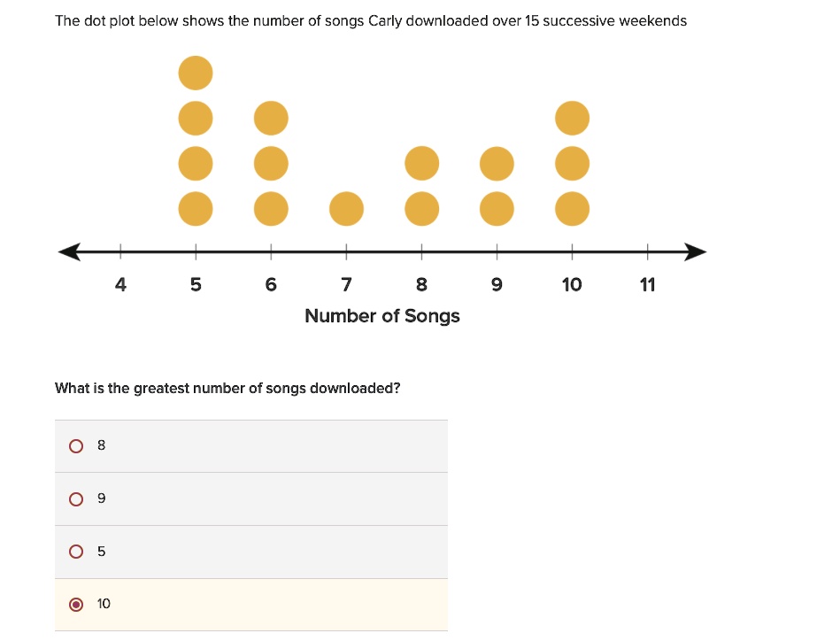Click the left arrowhead of the number line
Image resolution: width=840 pixels, height=641 pixels.
(71, 251)
